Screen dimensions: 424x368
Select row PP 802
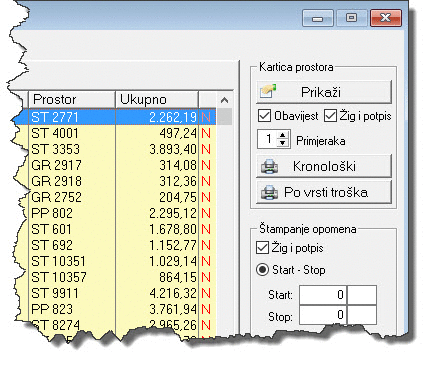click(122, 213)
